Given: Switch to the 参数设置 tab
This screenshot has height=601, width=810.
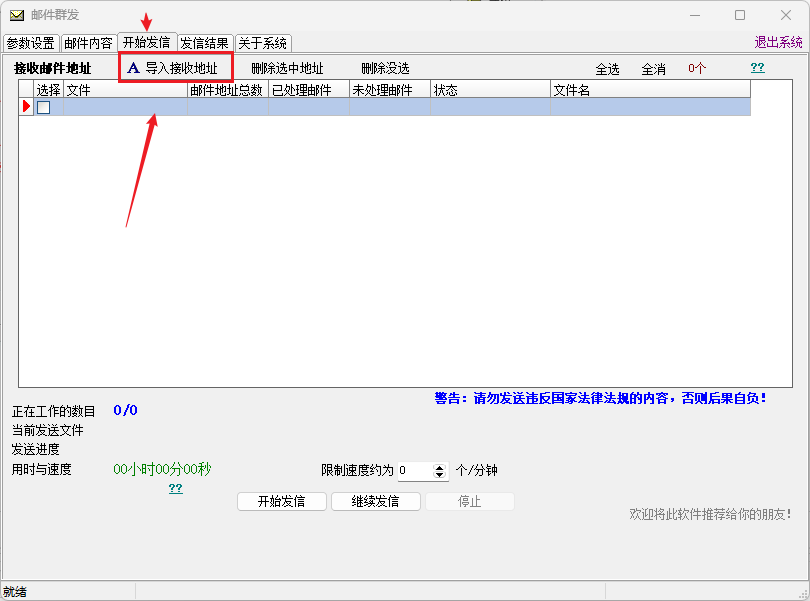Looking at the screenshot, I should click(x=31, y=43).
